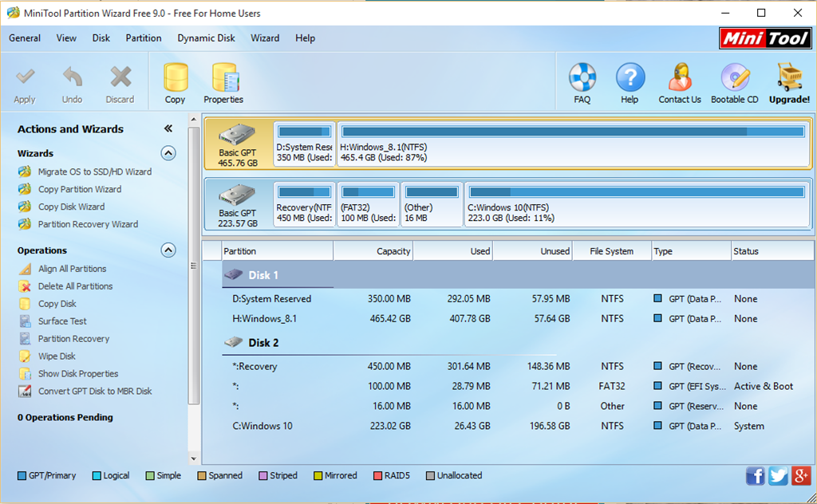This screenshot has height=504, width=817.
Task: Open the Disk menu
Action: (x=101, y=38)
